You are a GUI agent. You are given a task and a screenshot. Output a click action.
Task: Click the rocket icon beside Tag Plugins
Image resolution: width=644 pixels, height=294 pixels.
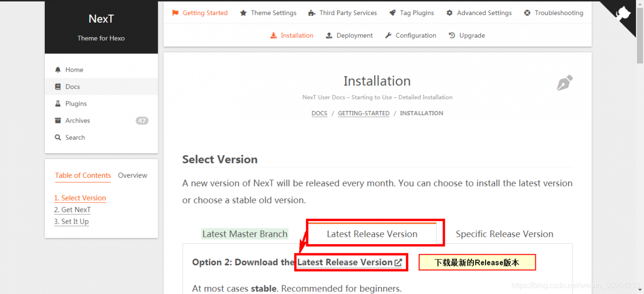[392, 13]
